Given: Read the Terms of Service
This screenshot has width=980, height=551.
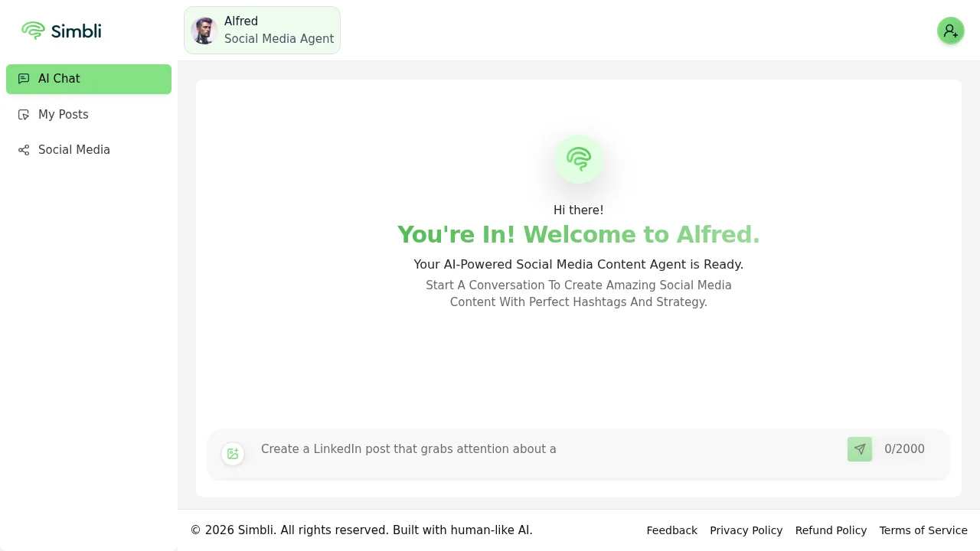Looking at the screenshot, I should coord(923,530).
